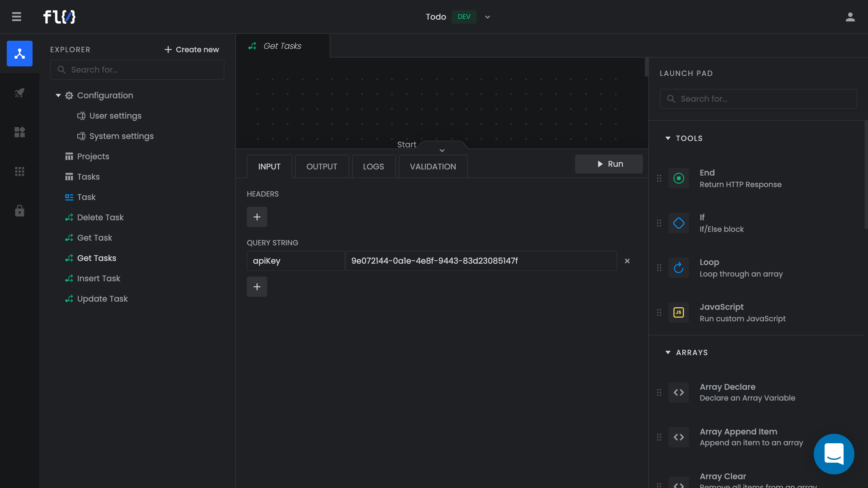The image size is (868, 488).
Task: Edit the apiKey value field
Action: point(481,261)
